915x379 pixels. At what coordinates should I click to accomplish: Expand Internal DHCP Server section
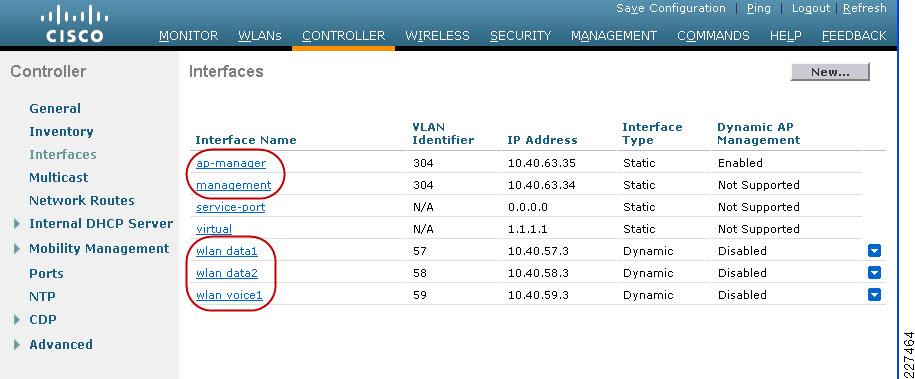[17, 224]
